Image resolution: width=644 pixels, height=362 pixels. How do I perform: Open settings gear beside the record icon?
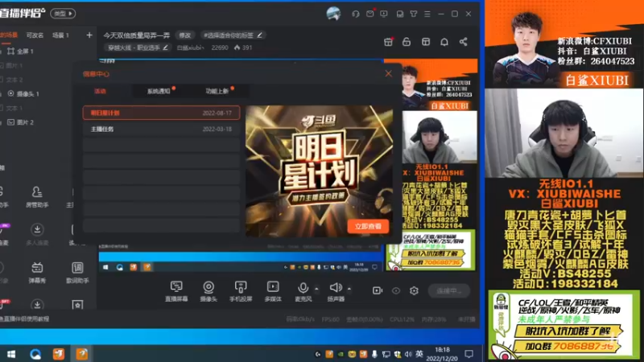pyautogui.click(x=414, y=290)
